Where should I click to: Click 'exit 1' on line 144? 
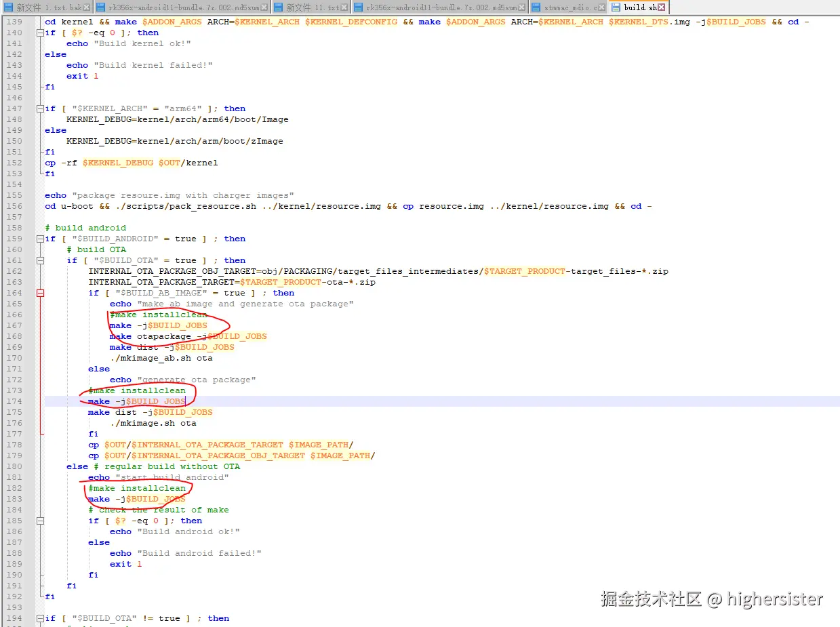[x=82, y=76]
